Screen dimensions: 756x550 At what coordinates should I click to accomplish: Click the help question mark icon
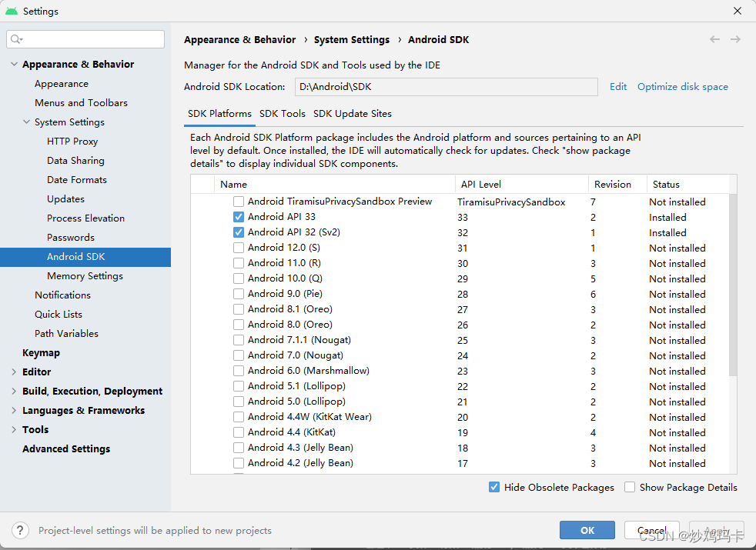pyautogui.click(x=21, y=530)
